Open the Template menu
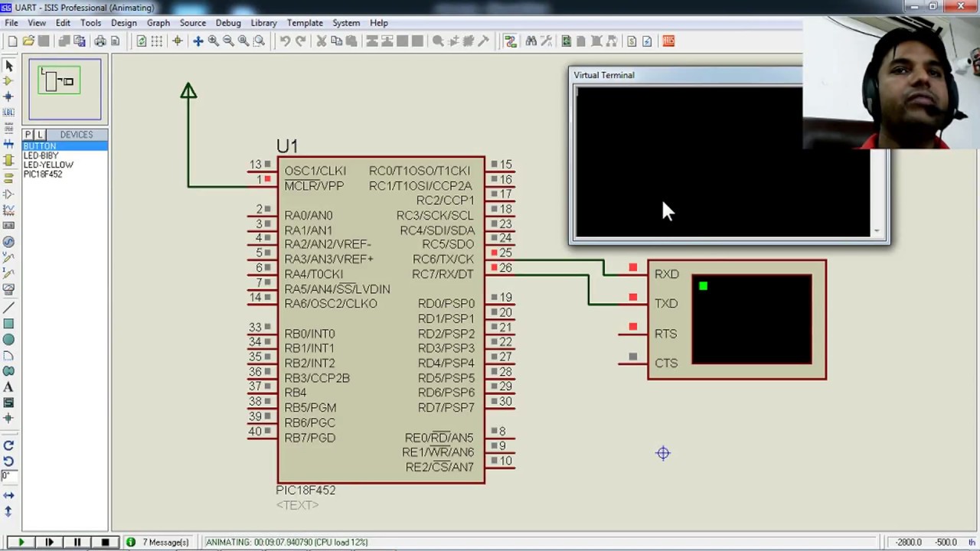The image size is (980, 551). 305,23
